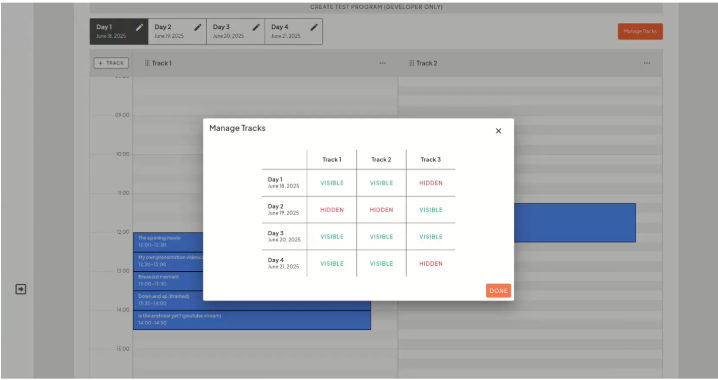The width and height of the screenshot is (718, 380).
Task: Click the DONE button
Action: (x=498, y=291)
